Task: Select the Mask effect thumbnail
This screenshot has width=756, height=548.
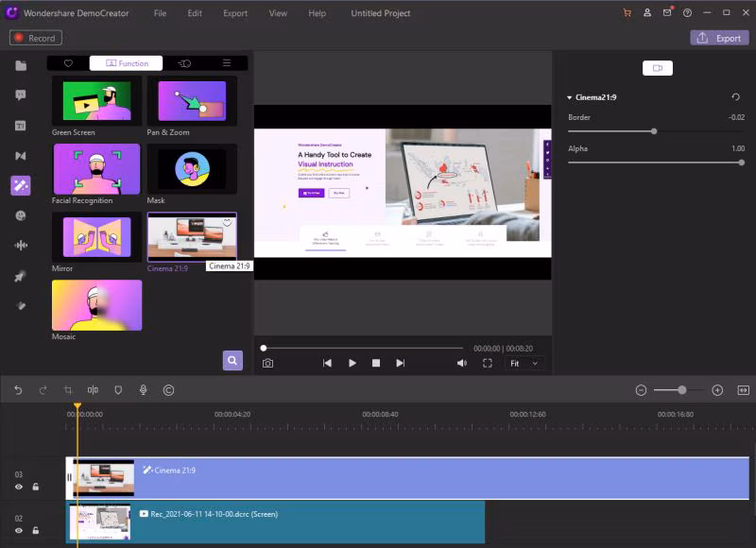Action: pyautogui.click(x=192, y=169)
